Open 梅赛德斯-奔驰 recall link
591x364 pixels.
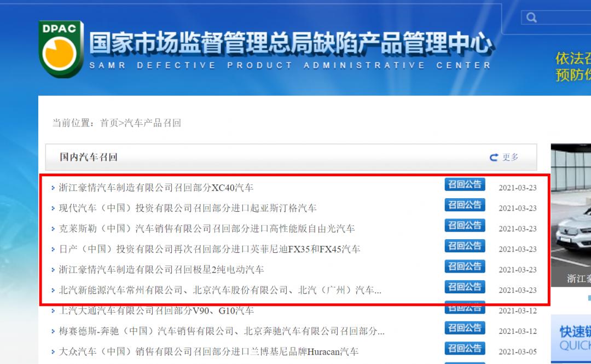coord(222,331)
